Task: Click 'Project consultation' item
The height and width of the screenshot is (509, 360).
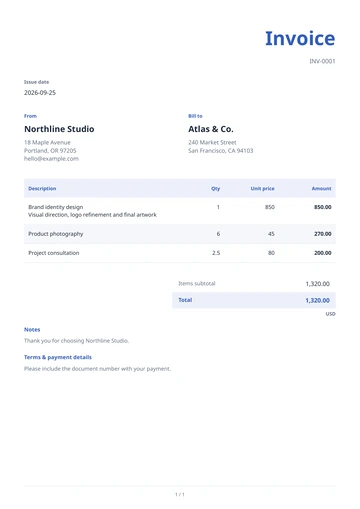Action: 54,253
